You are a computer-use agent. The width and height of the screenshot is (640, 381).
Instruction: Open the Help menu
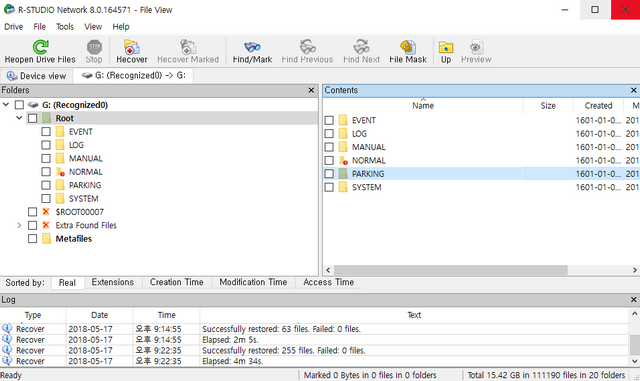[121, 27]
